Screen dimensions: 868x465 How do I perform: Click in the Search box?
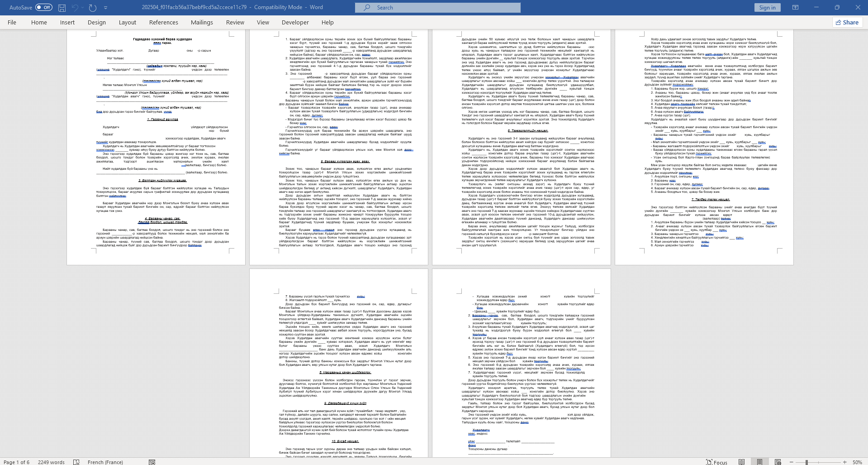(438, 8)
